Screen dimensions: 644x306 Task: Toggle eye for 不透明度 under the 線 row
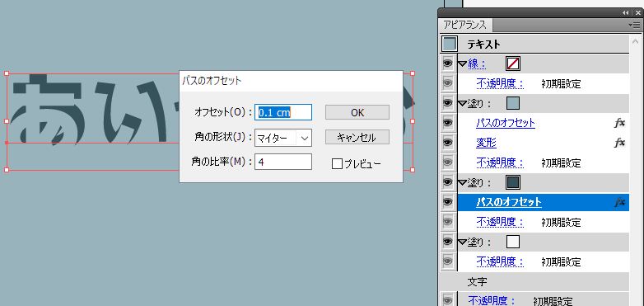click(x=448, y=83)
